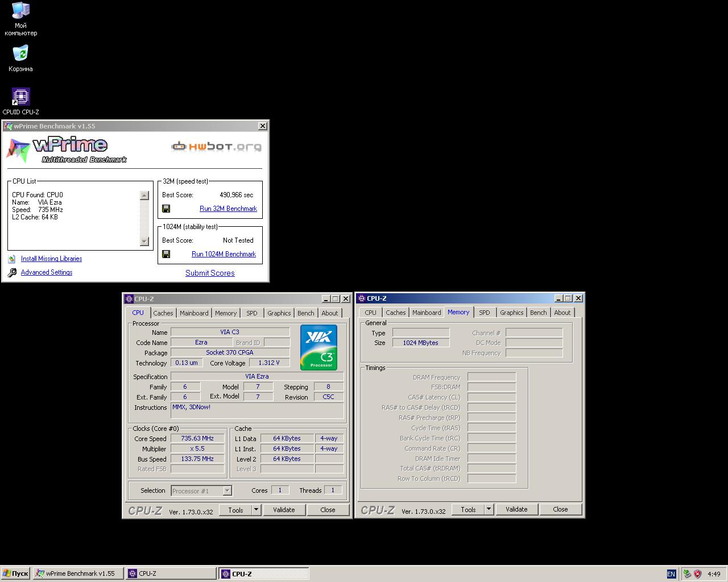The image size is (728, 582).
Task: Click the VIA C3 processor logo
Action: click(x=318, y=347)
